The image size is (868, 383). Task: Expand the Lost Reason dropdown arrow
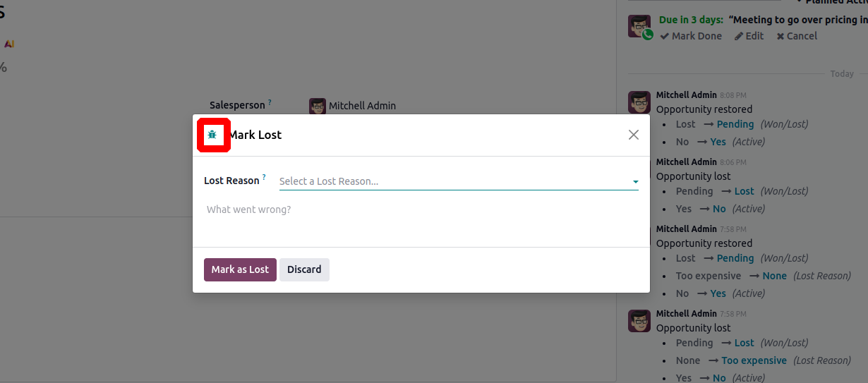[635, 182]
